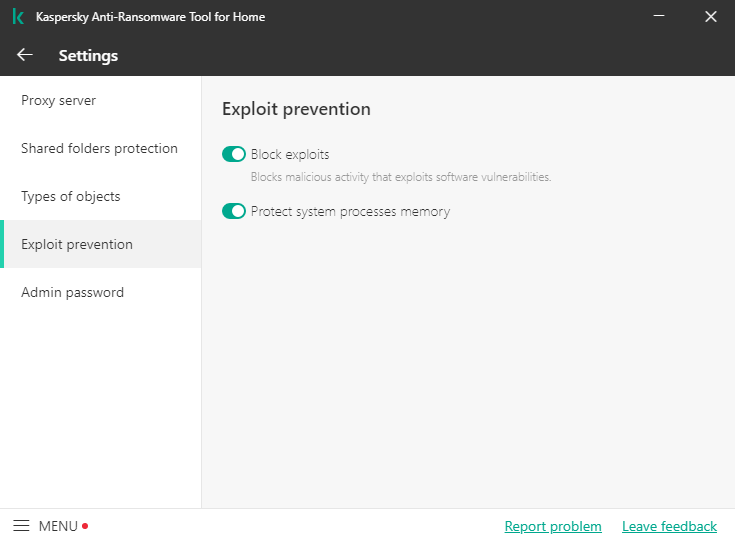735x540 pixels.
Task: Click the red notification dot beside MENU
Action: point(85,526)
